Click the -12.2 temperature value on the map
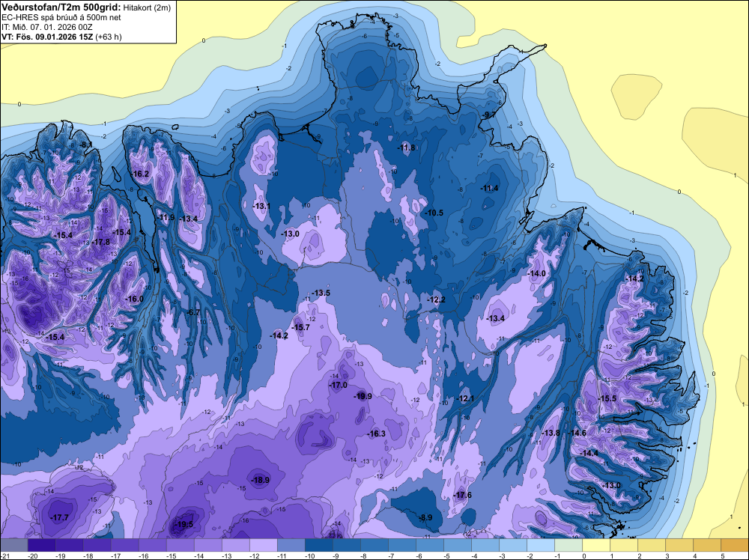Screen dimensions: 749x560 click(436, 299)
